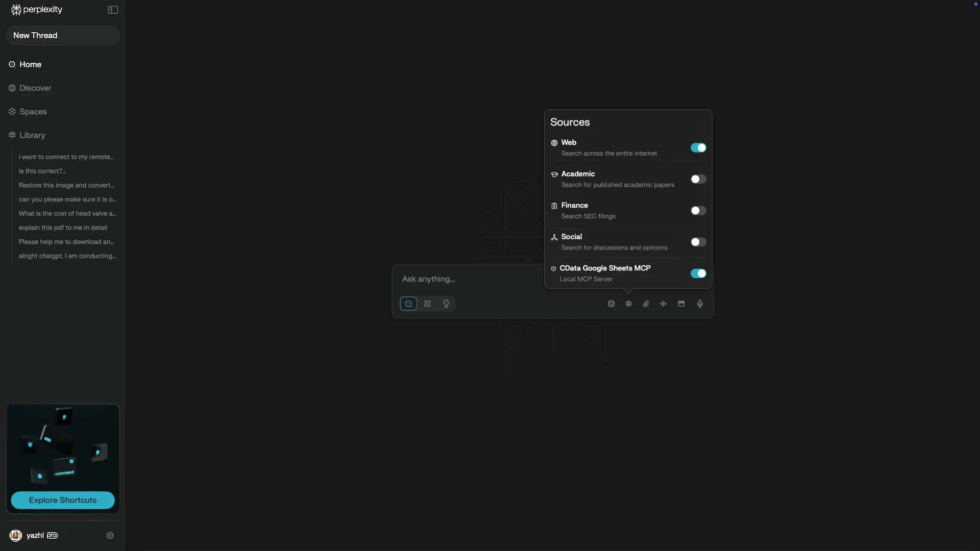The image size is (980, 551).
Task: Click the microphone dictation icon
Action: (x=700, y=304)
